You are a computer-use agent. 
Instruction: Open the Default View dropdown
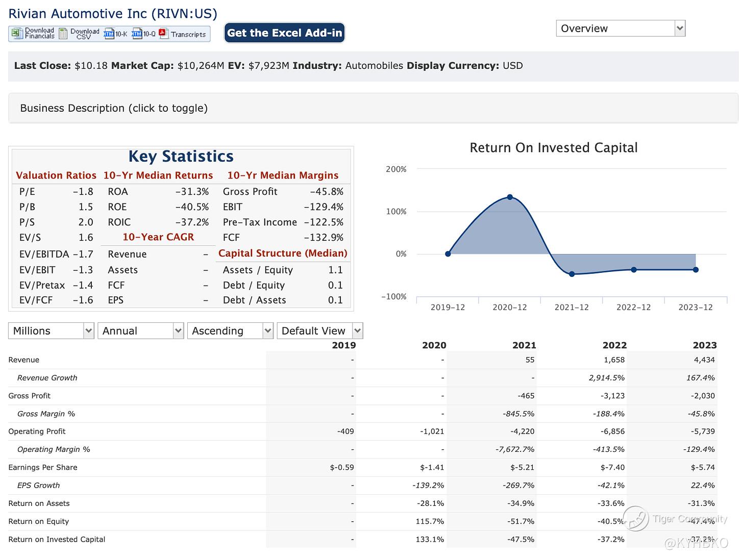319,331
